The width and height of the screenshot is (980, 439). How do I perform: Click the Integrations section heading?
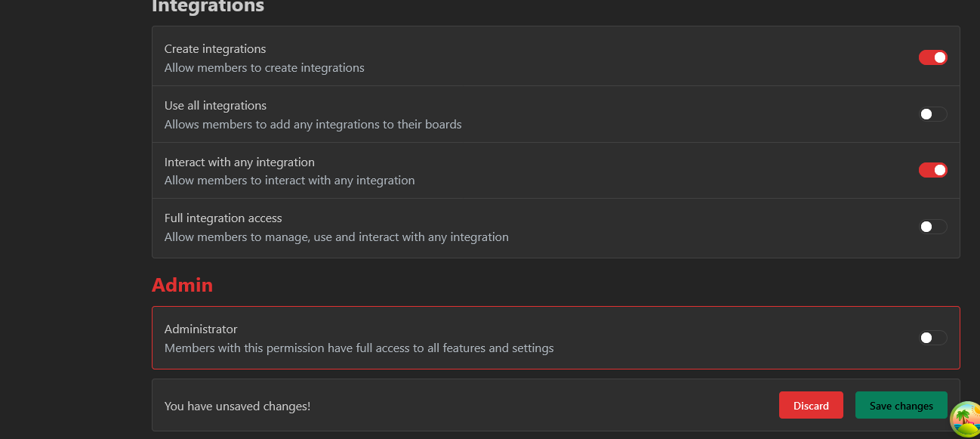coord(208,6)
